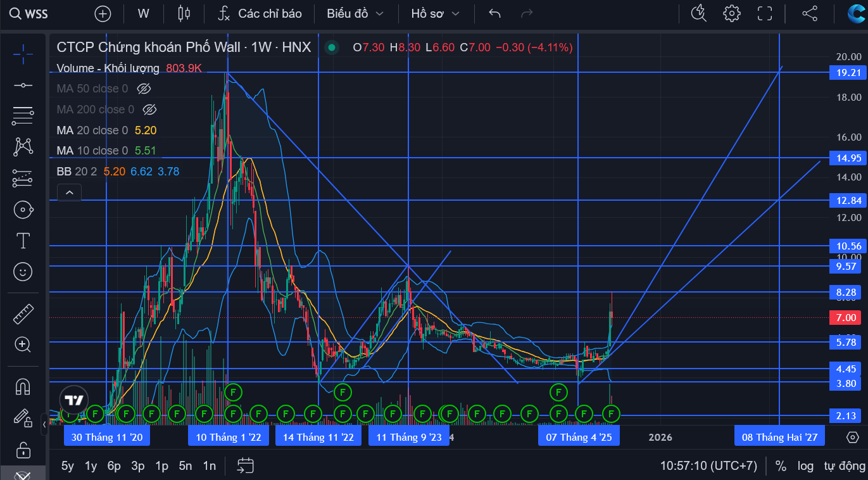Click the share chart icon
Viewport: 868px width, 480px height.
click(810, 13)
